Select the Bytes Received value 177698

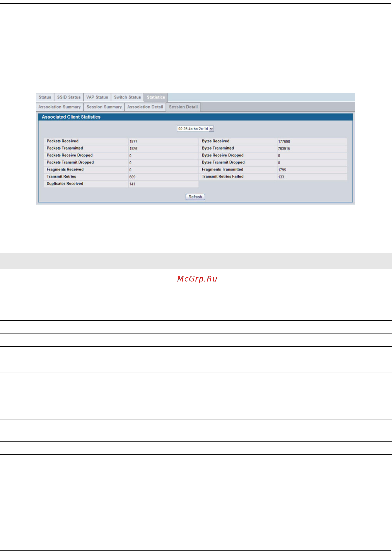tap(284, 141)
